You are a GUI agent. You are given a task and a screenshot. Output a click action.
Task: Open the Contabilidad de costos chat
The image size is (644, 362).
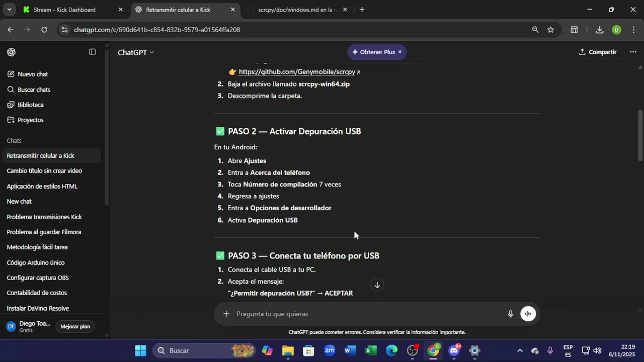[37, 293]
